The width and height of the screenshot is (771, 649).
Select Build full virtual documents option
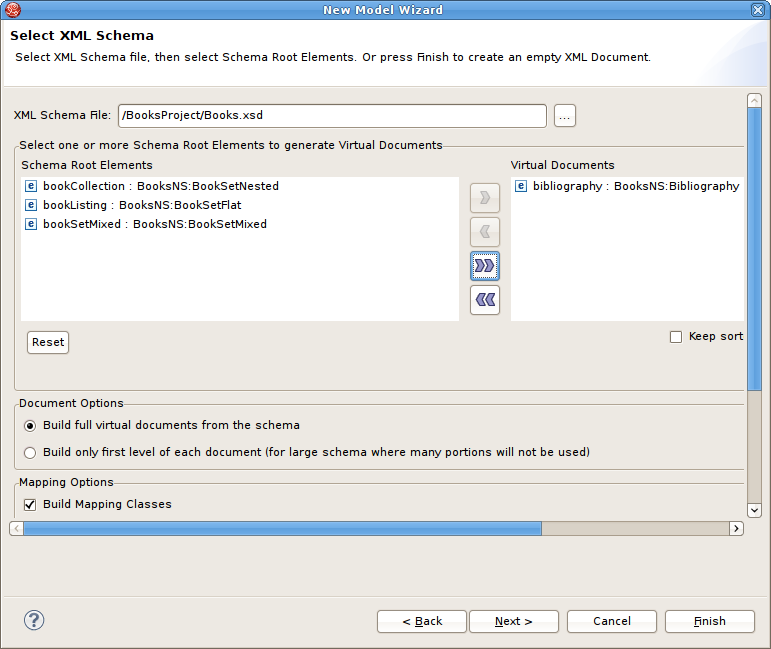coord(30,425)
